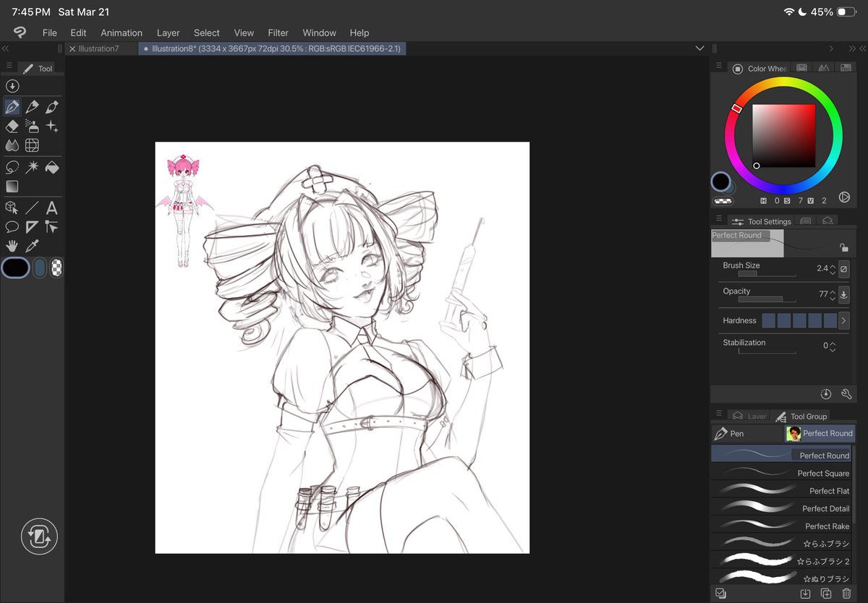Viewport: 868px width, 603px height.
Task: Increase Brush Size with up stepper arrow
Action: tap(833, 266)
